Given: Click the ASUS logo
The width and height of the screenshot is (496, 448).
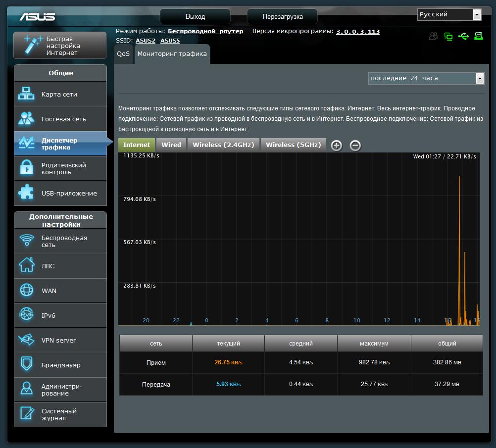Looking at the screenshot, I should (37, 16).
